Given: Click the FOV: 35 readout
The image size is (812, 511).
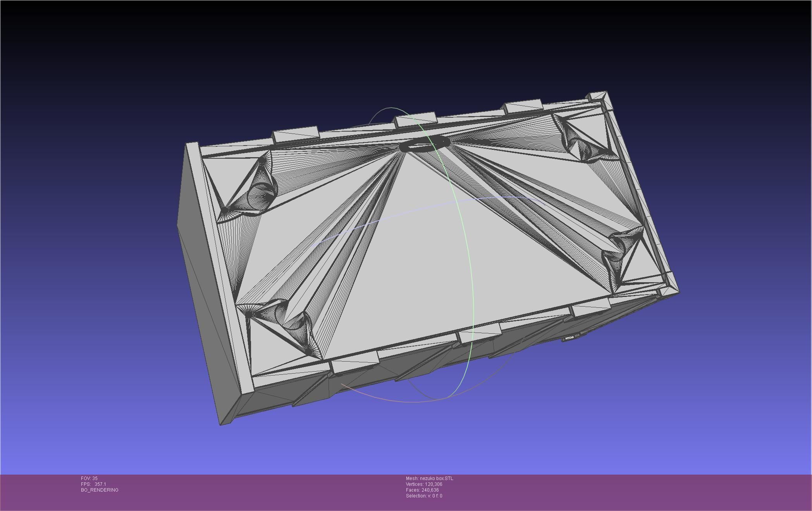Looking at the screenshot, I should point(89,478).
